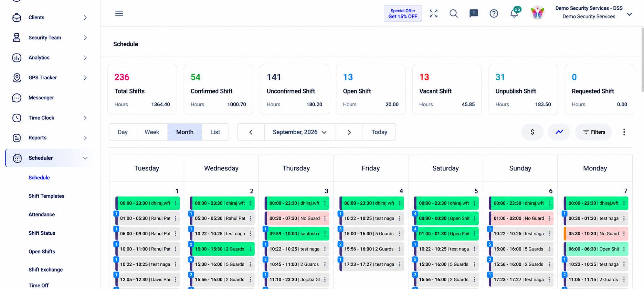Image resolution: width=644 pixels, height=289 pixels.
Task: Click the Schedule sidebar link
Action: (39, 178)
